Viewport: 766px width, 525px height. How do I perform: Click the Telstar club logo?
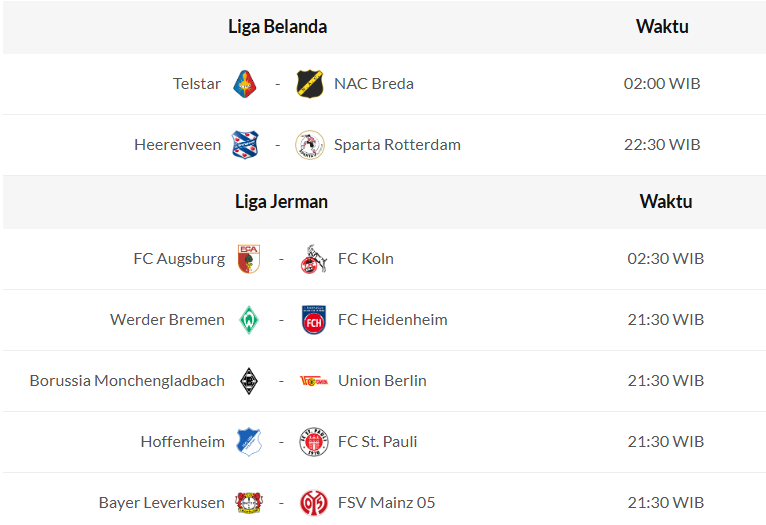coord(245,84)
